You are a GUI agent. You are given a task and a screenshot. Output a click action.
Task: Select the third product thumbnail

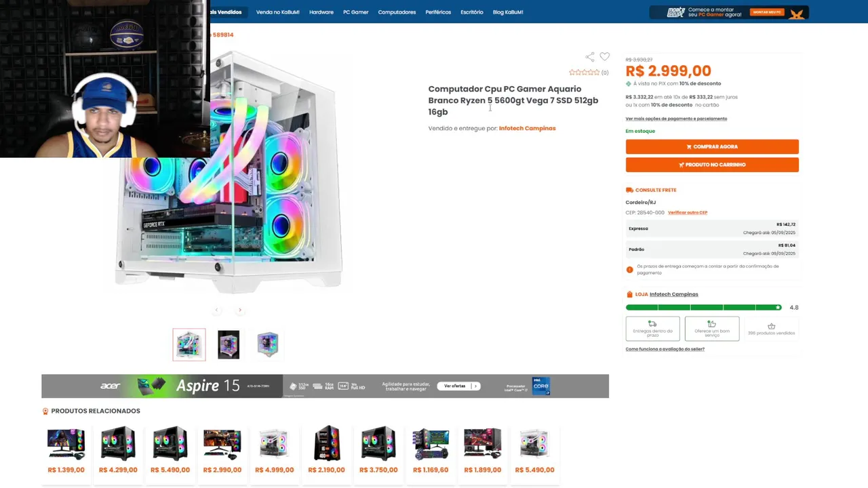coord(268,344)
